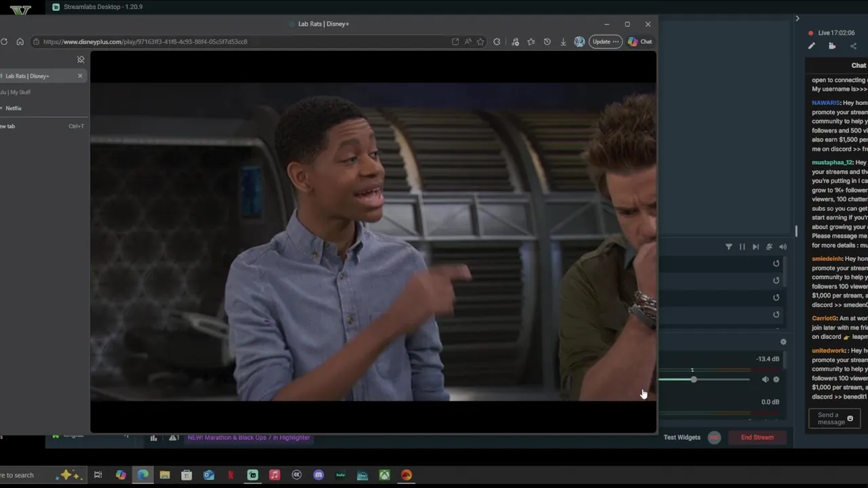The image size is (868, 488).
Task: Skip the current alert
Action: coord(755,247)
